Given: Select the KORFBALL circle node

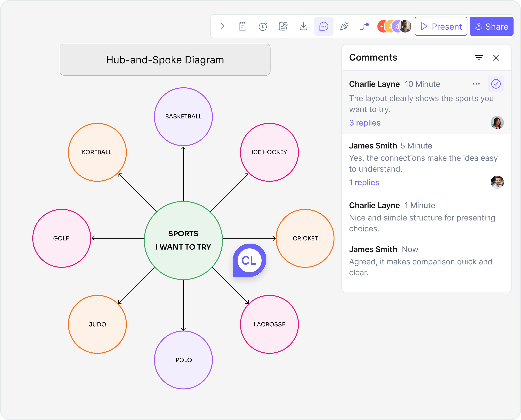Looking at the screenshot, I should [97, 152].
